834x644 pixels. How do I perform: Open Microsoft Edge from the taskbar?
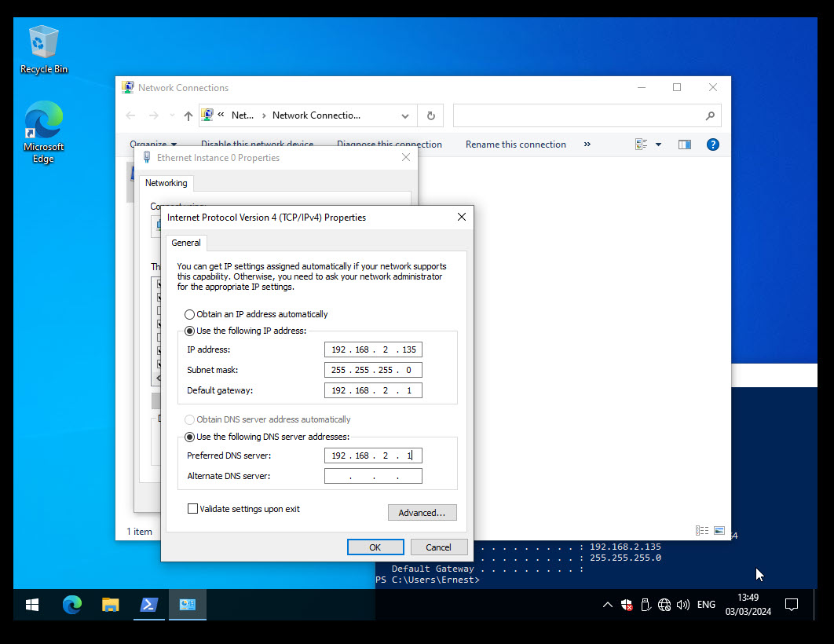[x=72, y=605]
